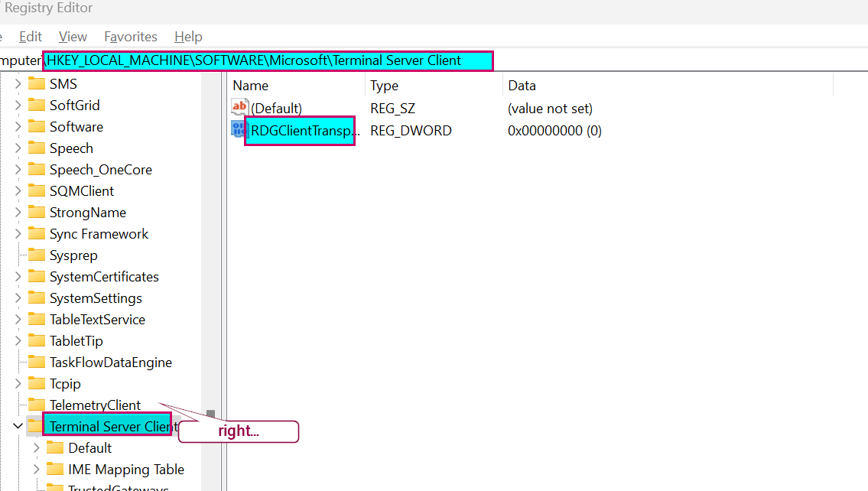Expand the Sync Framework key
868x491 pixels.
[x=18, y=233]
